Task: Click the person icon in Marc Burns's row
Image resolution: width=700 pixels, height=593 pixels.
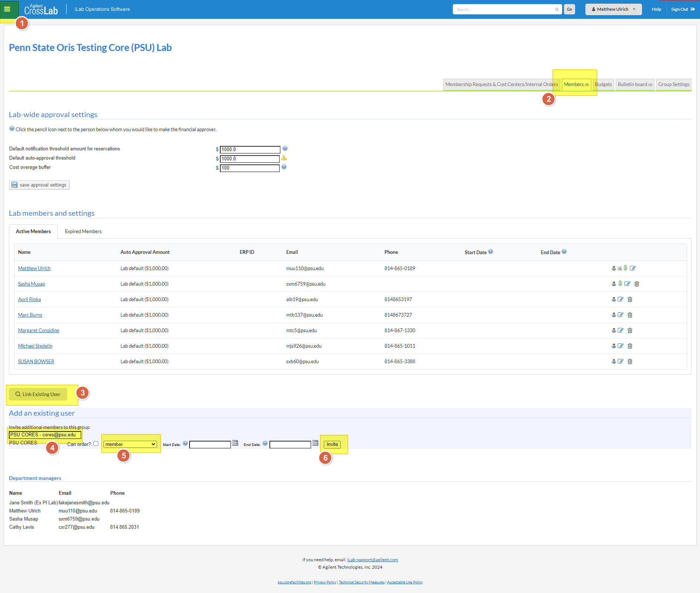Action: (x=614, y=315)
